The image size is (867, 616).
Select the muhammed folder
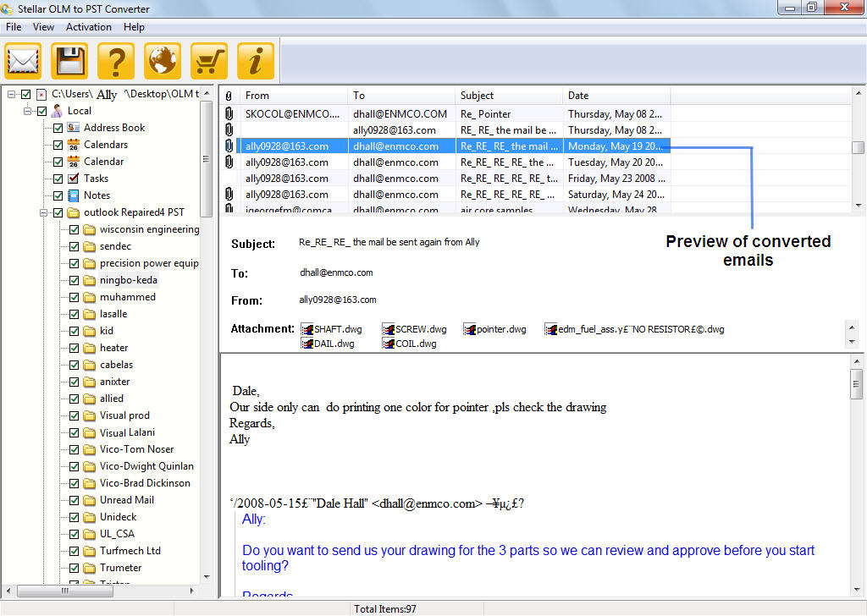(x=128, y=297)
